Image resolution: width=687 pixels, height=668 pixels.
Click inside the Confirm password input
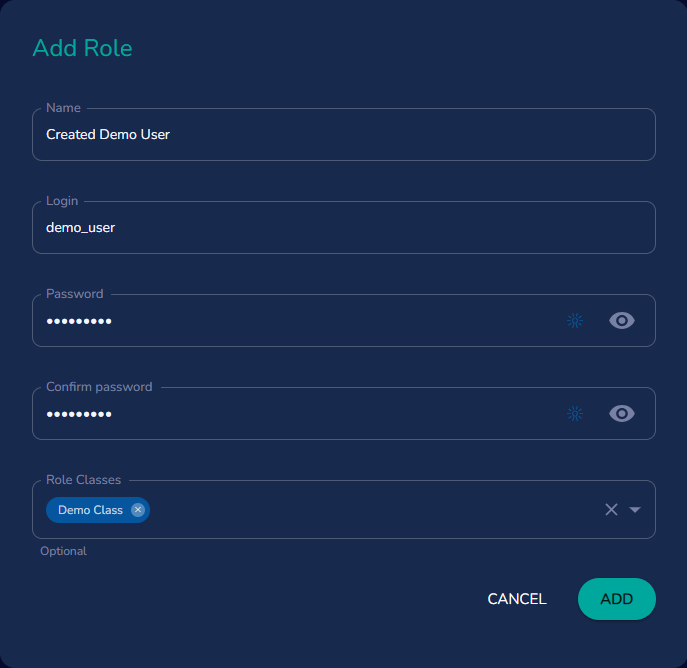pyautogui.click(x=300, y=414)
